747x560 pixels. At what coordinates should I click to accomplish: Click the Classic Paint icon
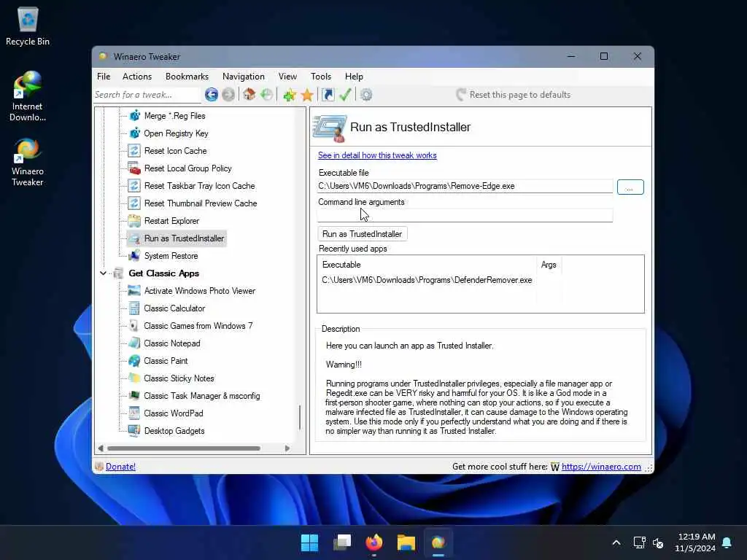(x=134, y=361)
